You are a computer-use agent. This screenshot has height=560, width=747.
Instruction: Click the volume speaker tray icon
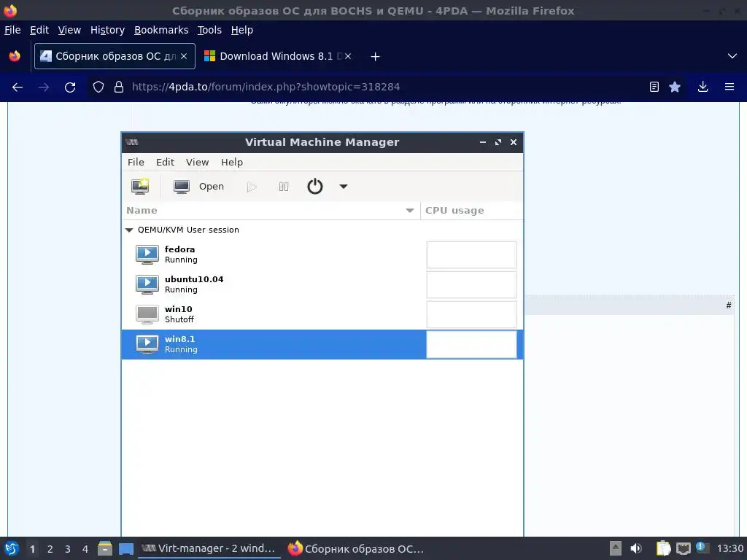point(636,548)
